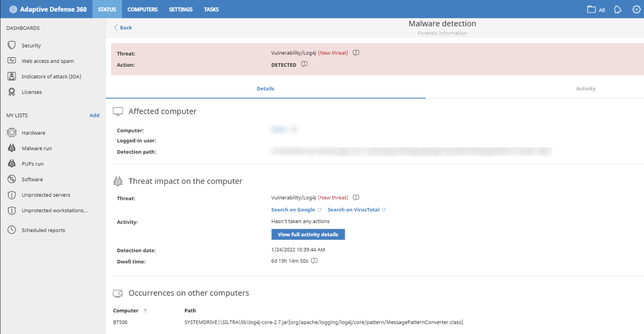Click info icon beside DETECTED action
This screenshot has height=334, width=644.
[304, 64]
